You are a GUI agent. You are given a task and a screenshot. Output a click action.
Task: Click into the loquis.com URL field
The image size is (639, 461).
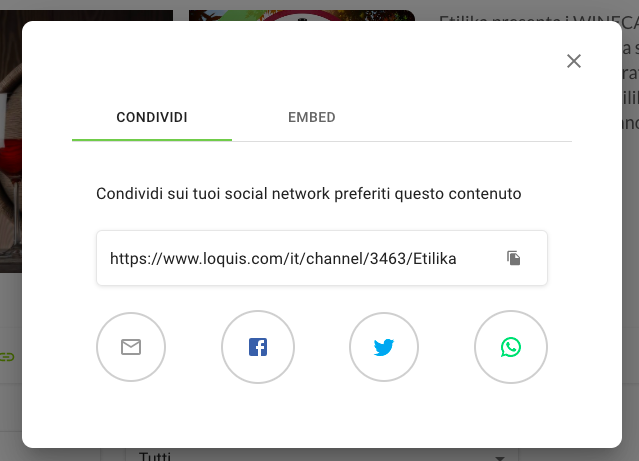click(x=322, y=258)
